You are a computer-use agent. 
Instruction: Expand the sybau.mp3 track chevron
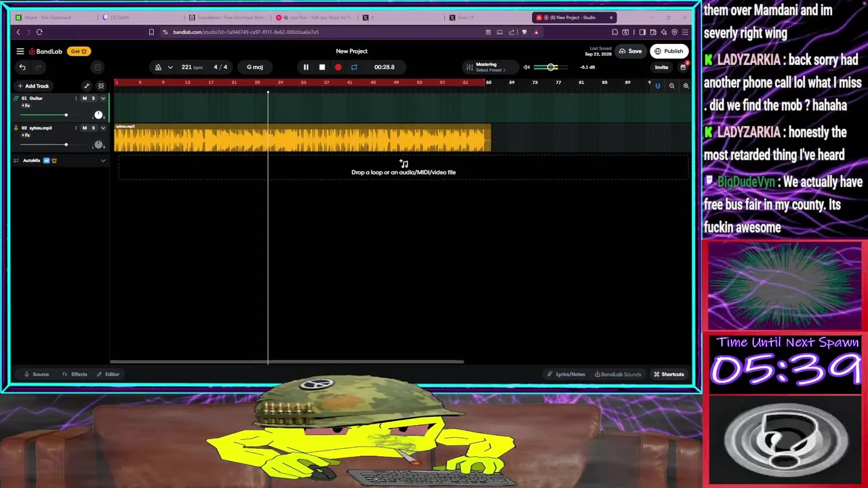coord(103,128)
